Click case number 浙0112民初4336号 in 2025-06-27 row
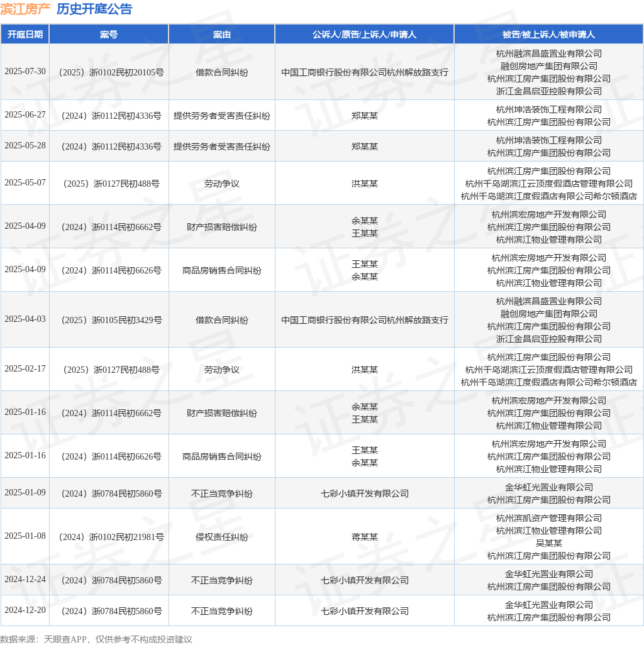 [x=111, y=116]
